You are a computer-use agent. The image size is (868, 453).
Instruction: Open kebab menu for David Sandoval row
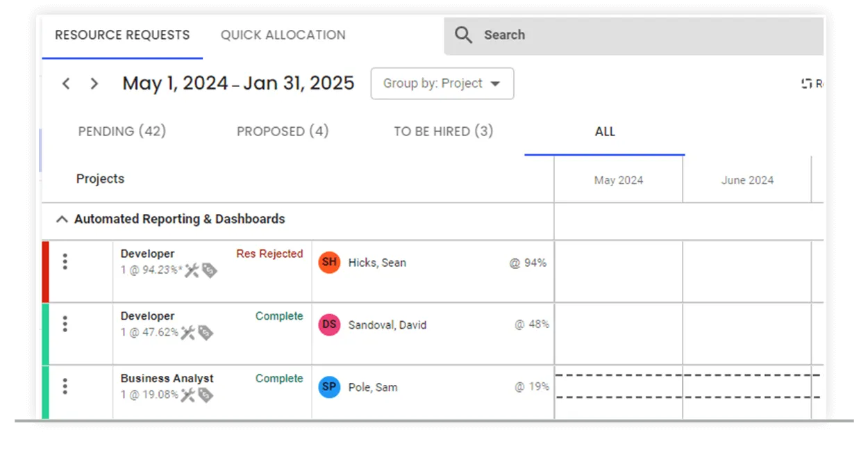pyautogui.click(x=65, y=324)
